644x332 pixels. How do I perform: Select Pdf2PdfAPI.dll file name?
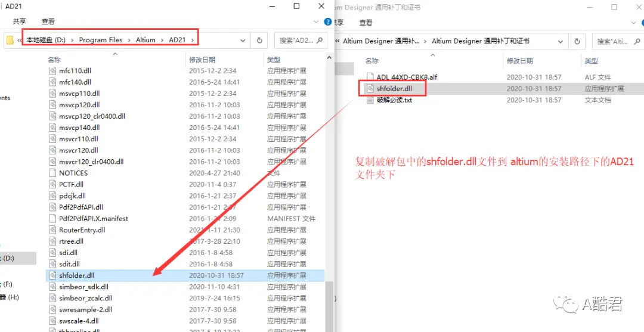(x=81, y=207)
